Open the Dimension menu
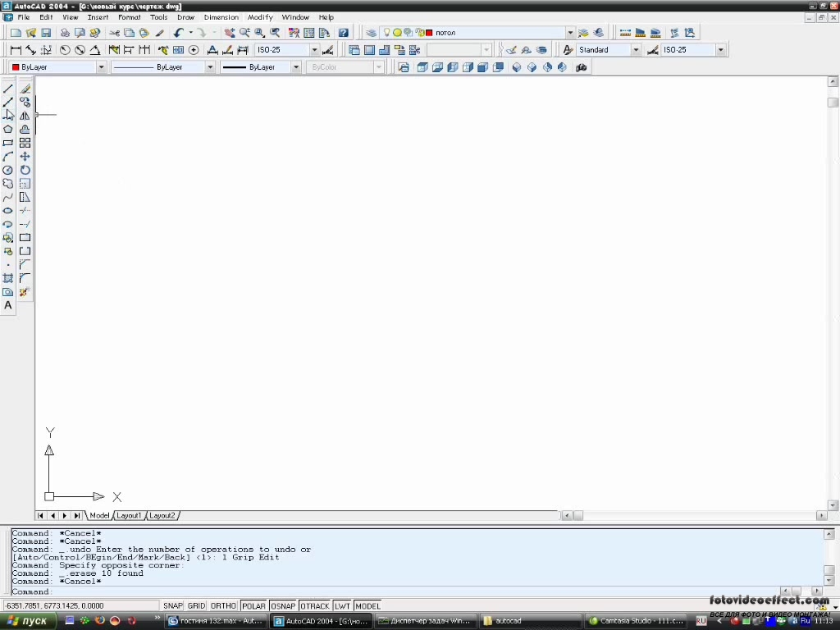The width and height of the screenshot is (840, 630). [221, 17]
